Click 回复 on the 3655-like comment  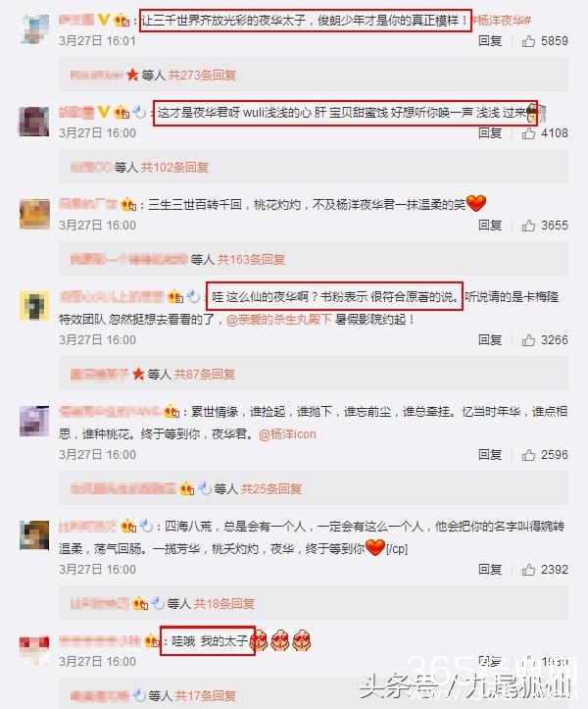coord(490,226)
